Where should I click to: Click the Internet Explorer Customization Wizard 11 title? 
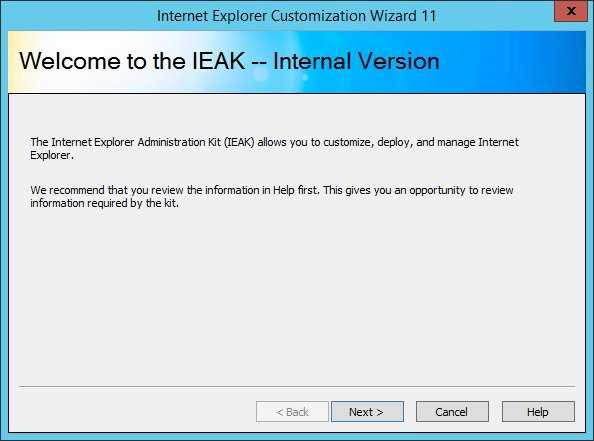tap(296, 16)
